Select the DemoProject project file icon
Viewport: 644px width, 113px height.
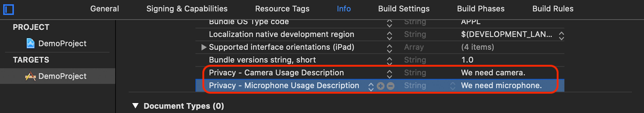[x=30, y=43]
